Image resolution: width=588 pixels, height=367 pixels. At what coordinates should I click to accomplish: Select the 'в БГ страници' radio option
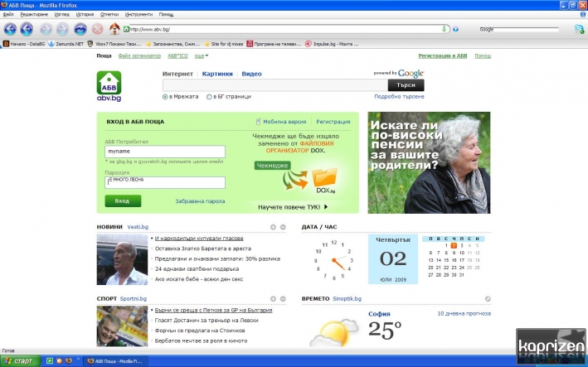click(x=209, y=96)
